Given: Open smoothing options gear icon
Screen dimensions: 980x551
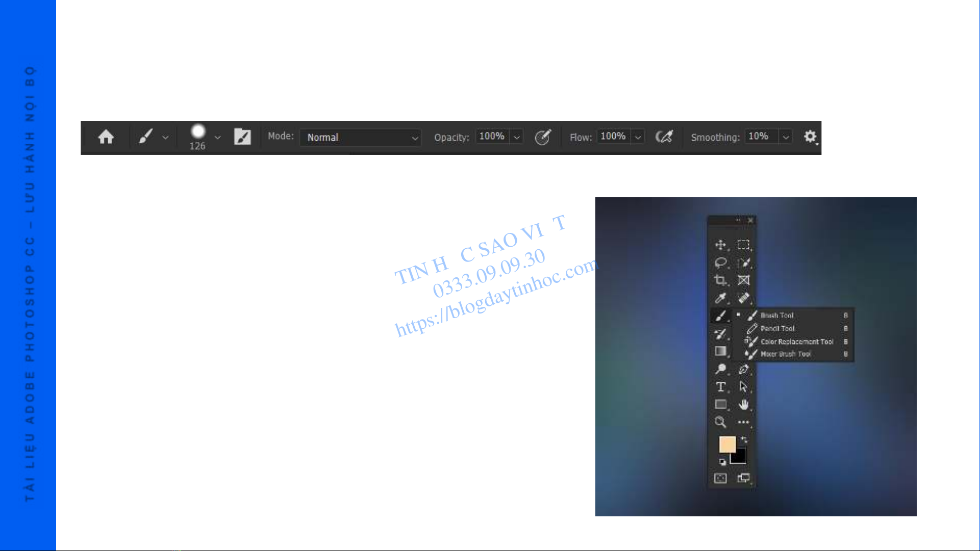Looking at the screenshot, I should pyautogui.click(x=810, y=137).
